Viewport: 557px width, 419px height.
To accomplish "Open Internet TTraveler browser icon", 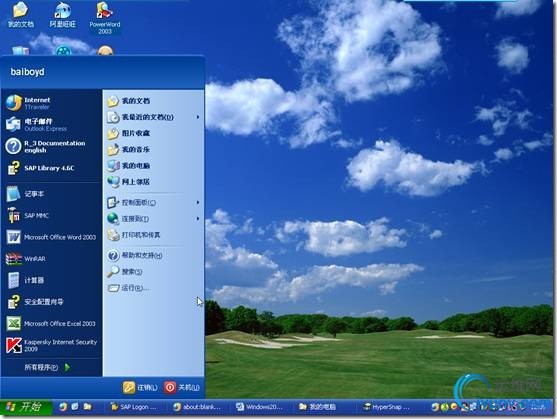I will 13,103.
